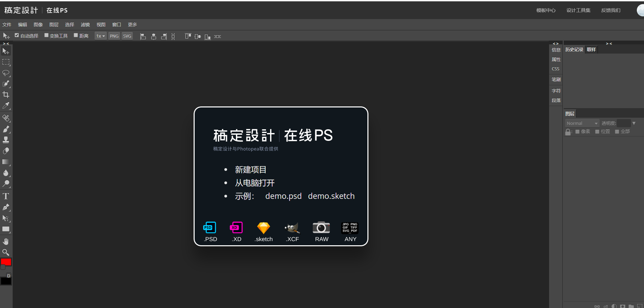
Task: Enable the 变换工具 checkbox
Action: tap(46, 35)
